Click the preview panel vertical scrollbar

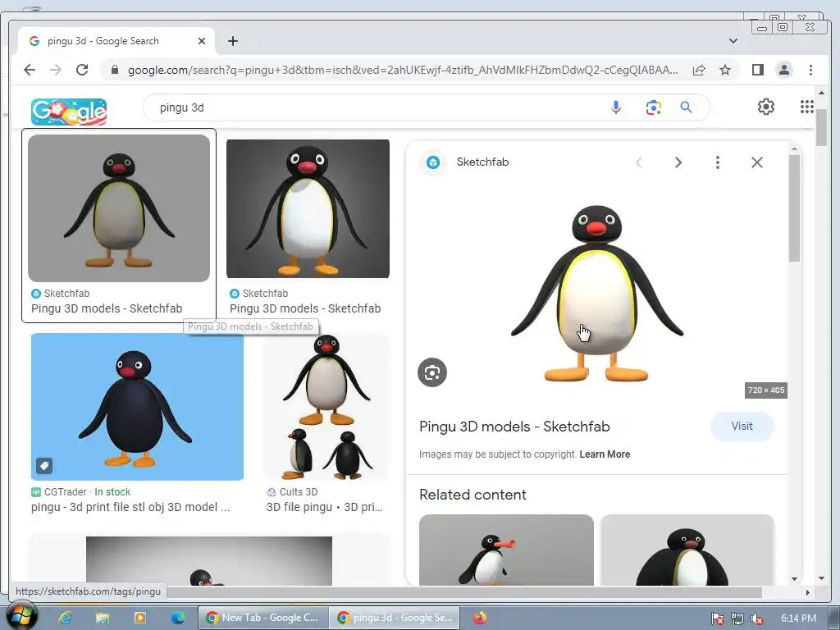point(794,208)
